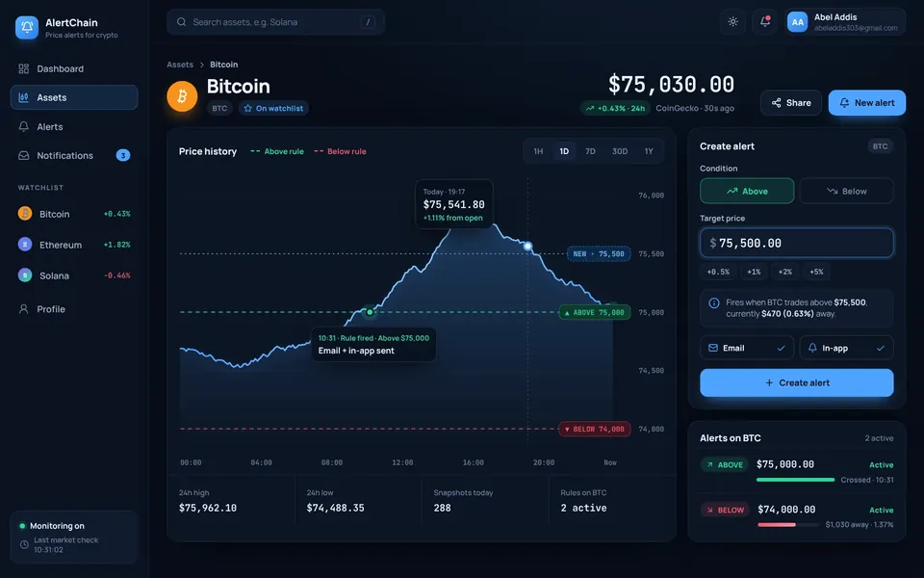Go to Alerts in the sidebar
The image size is (924, 578).
click(x=74, y=126)
